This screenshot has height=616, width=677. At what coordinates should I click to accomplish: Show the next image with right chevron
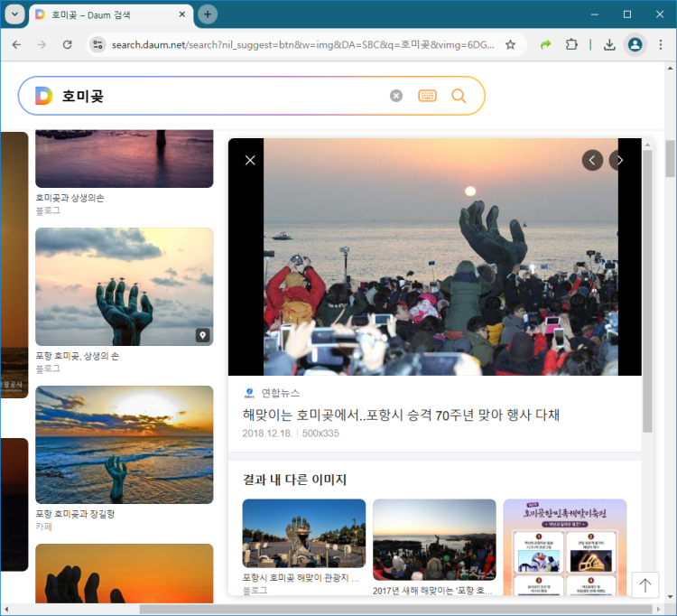pos(619,160)
